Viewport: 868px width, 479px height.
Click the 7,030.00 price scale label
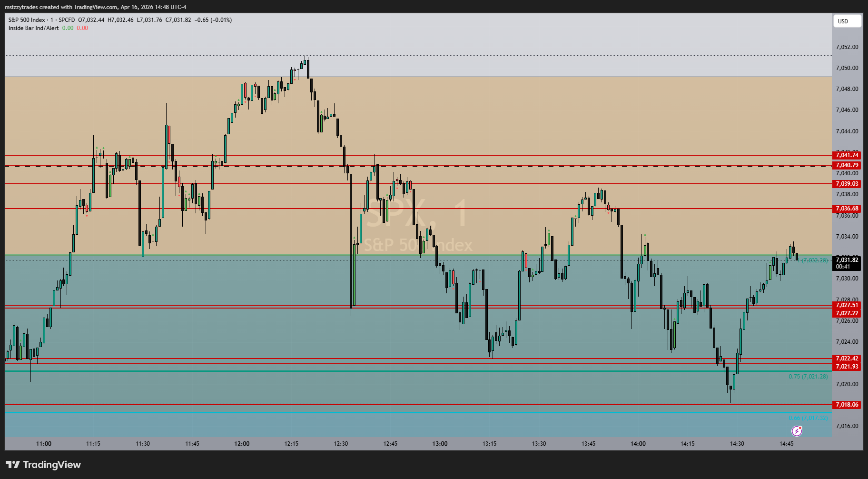coord(847,279)
